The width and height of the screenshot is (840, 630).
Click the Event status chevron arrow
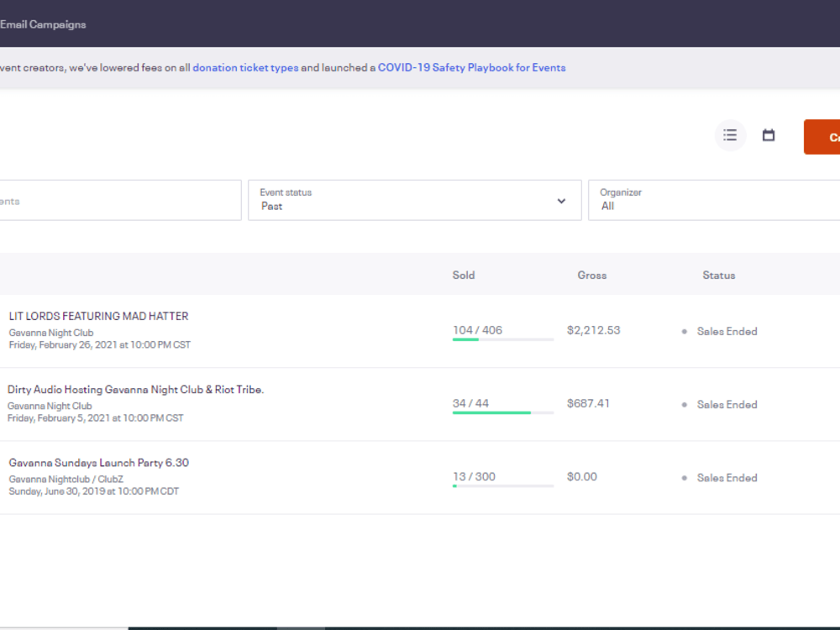561,201
